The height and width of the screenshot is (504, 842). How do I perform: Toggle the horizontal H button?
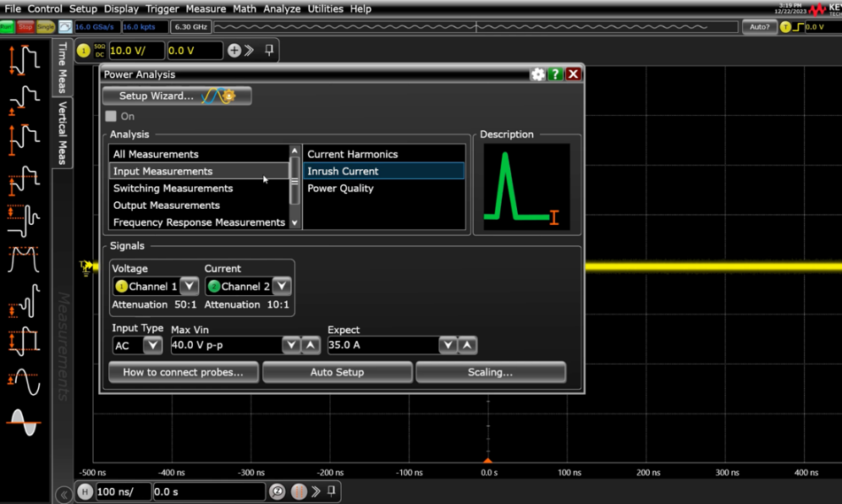[85, 491]
